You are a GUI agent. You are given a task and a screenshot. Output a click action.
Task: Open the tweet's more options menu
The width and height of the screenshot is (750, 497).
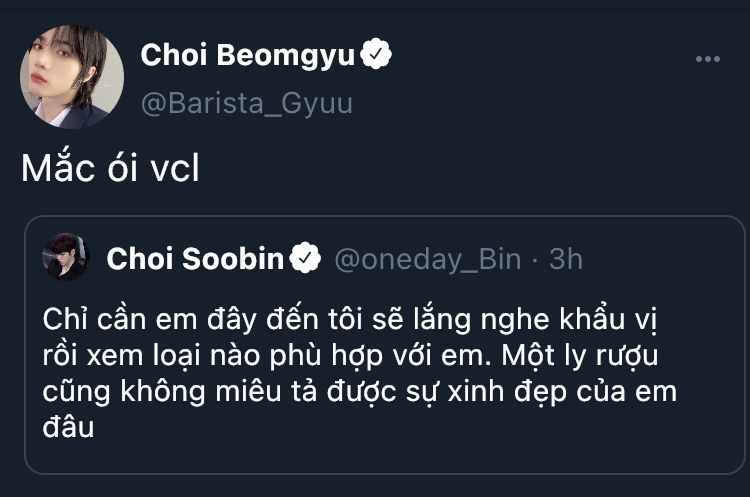(708, 59)
